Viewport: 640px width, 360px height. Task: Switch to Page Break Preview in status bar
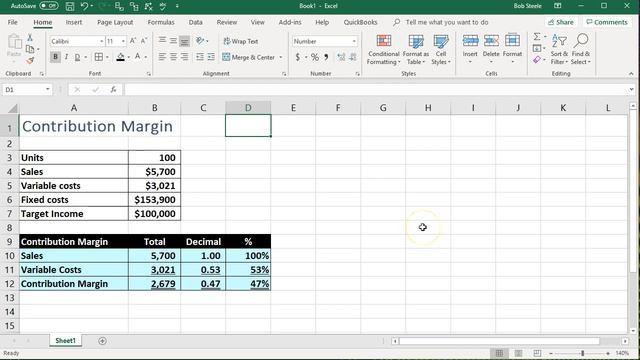point(537,353)
